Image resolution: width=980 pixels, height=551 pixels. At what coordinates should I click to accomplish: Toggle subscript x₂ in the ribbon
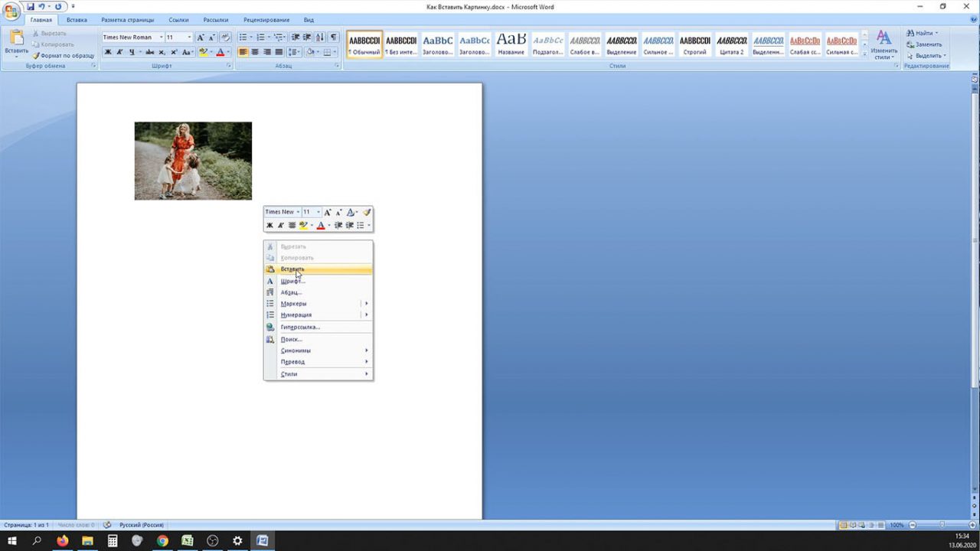[162, 52]
